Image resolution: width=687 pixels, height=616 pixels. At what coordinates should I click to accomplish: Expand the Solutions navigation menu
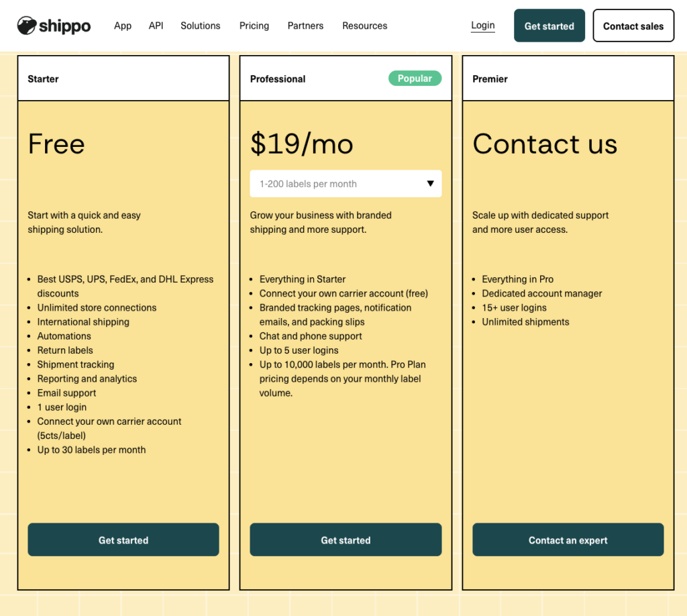[200, 25]
